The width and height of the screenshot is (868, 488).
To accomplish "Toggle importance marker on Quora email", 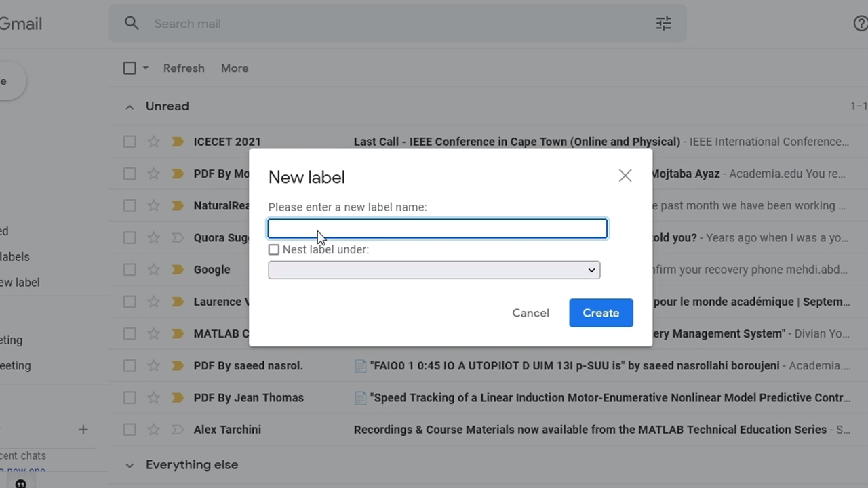I will pyautogui.click(x=178, y=238).
